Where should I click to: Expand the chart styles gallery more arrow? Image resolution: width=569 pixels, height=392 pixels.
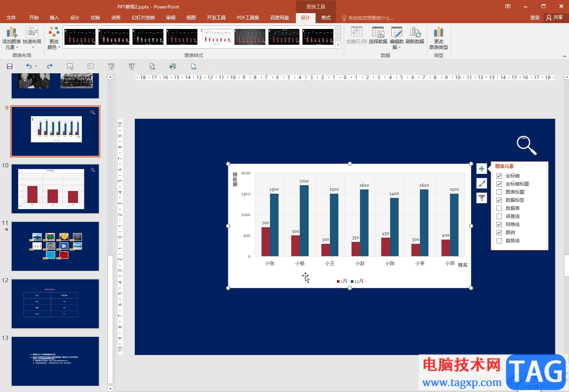click(338, 45)
